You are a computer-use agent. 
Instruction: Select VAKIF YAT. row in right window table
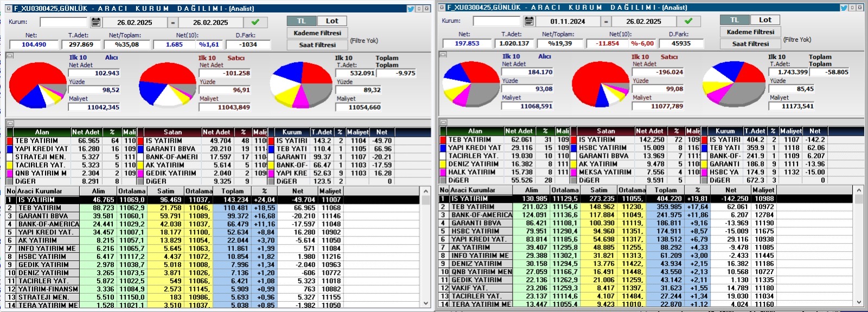pos(646,288)
